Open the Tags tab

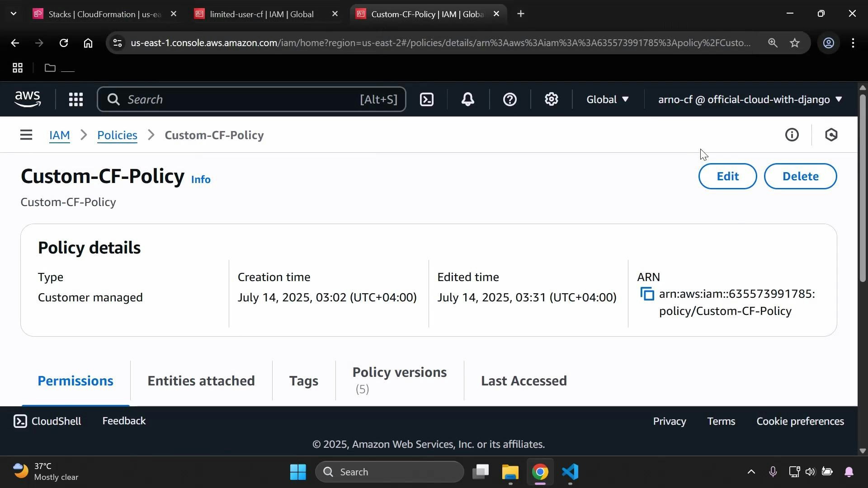[x=304, y=381]
